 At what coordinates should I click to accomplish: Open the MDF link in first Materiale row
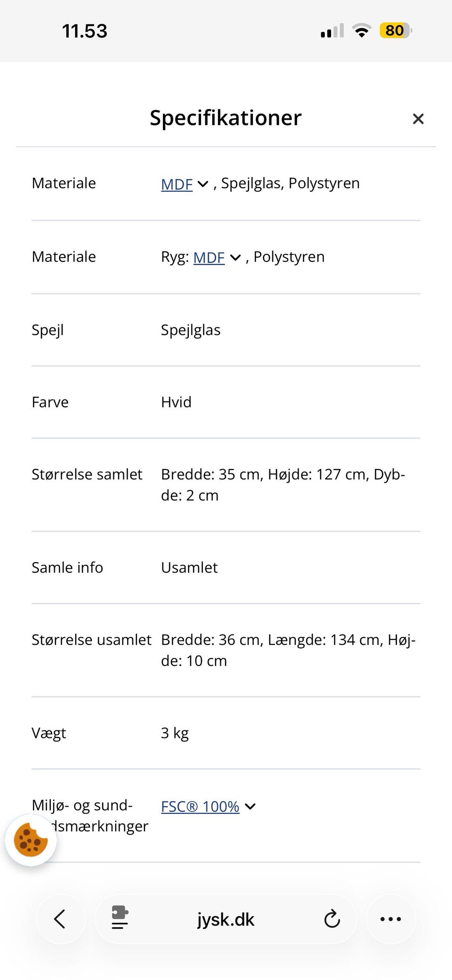pos(177,184)
